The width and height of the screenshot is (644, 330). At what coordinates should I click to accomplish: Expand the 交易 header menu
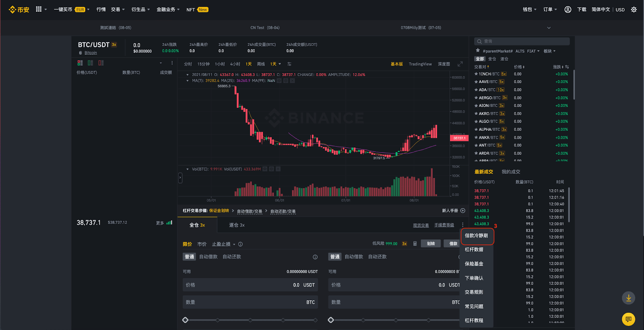118,9
